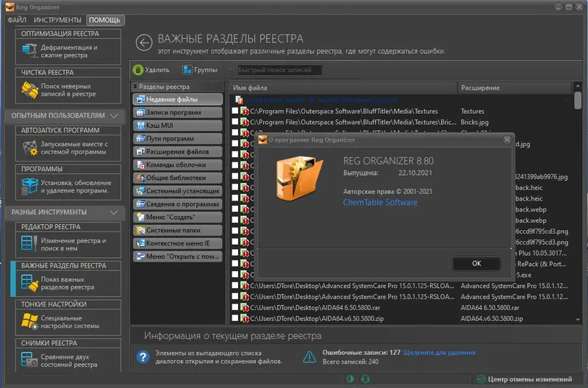Image resolution: width=588 pixels, height=388 pixels.
Task: Click the warning triangle icon by Ошибочные записи
Action: 309,357
